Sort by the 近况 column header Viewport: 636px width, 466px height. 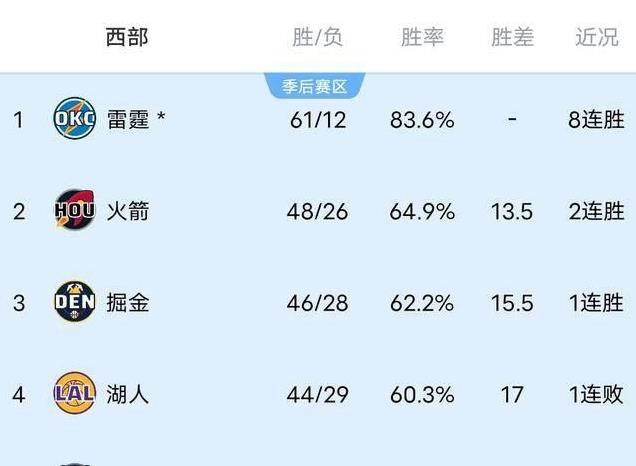(597, 37)
